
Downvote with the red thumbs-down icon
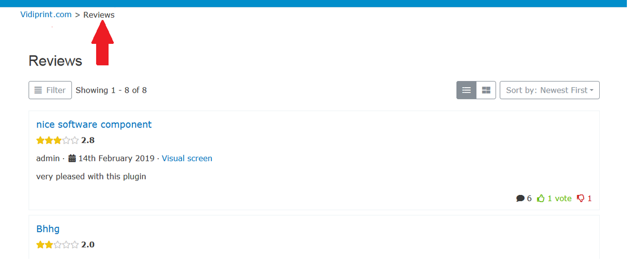click(581, 198)
